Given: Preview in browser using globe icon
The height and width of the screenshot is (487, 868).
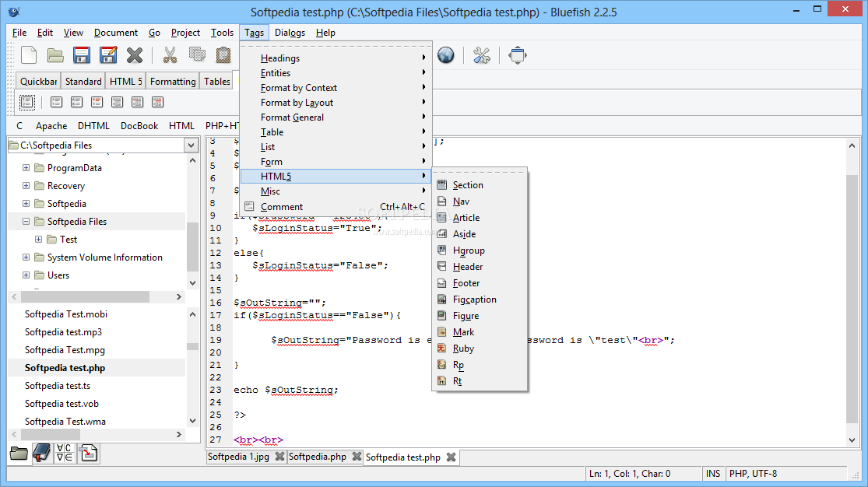Looking at the screenshot, I should 445,55.
